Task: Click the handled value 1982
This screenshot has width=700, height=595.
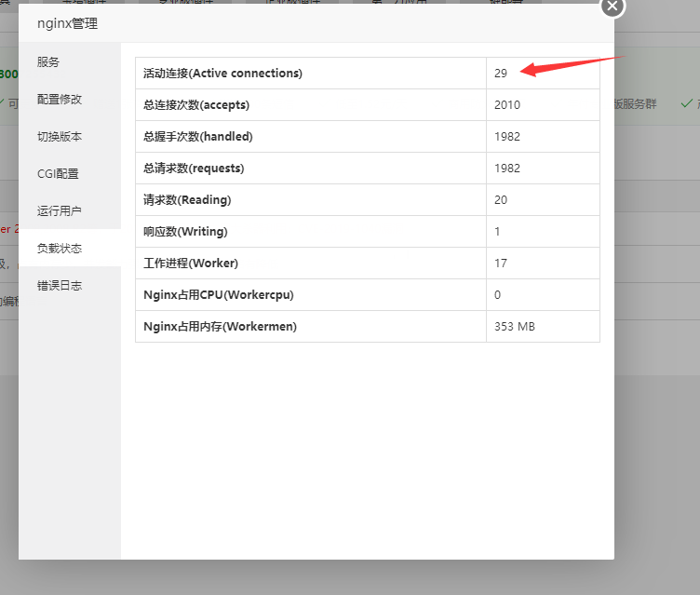Action: [x=507, y=137]
